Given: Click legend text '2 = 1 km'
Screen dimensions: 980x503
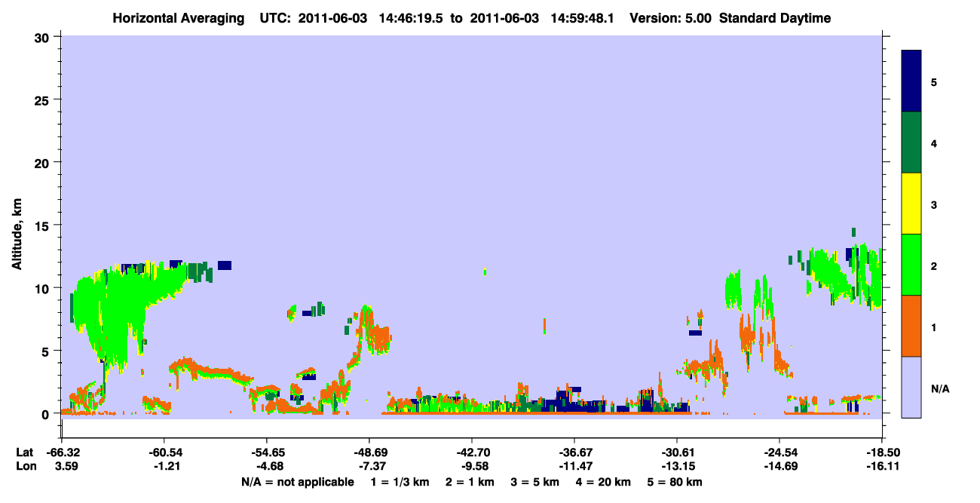Looking at the screenshot, I should [x=471, y=482].
